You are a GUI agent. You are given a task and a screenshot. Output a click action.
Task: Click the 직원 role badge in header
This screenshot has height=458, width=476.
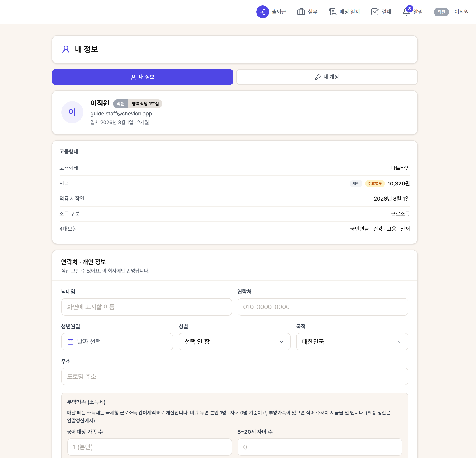click(441, 12)
